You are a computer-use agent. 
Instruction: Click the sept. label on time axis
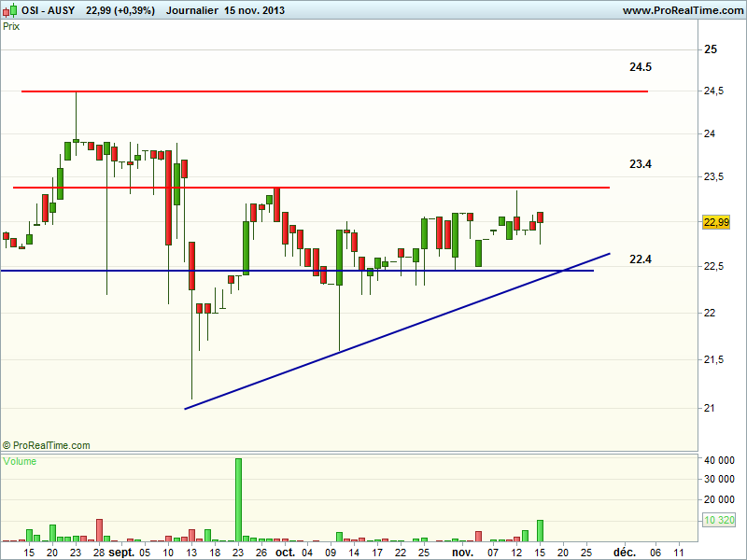(123, 553)
